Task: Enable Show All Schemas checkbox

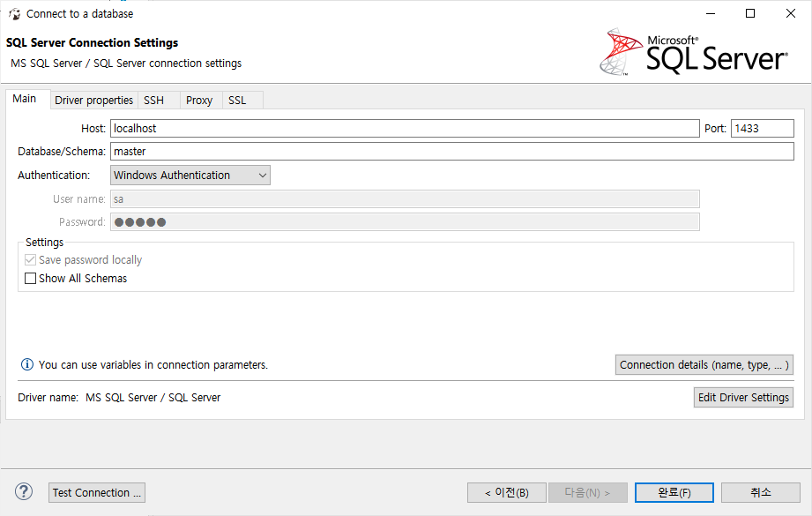Action: click(x=31, y=278)
